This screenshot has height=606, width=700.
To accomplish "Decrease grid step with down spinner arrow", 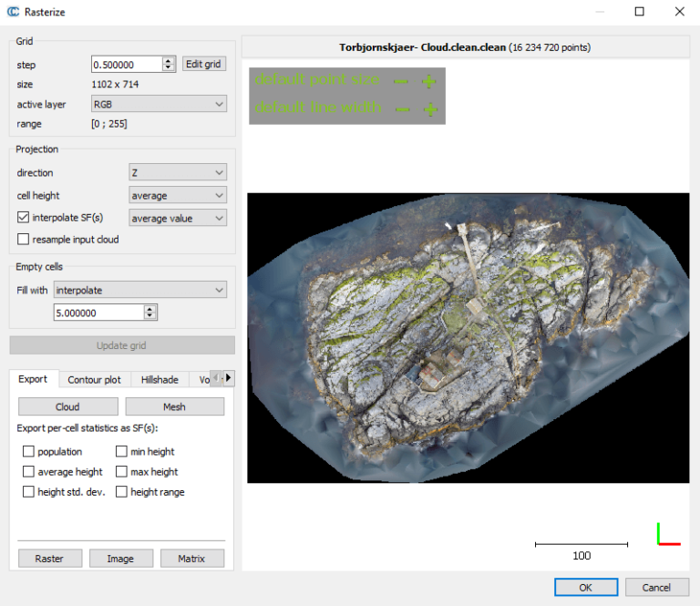I will (168, 67).
